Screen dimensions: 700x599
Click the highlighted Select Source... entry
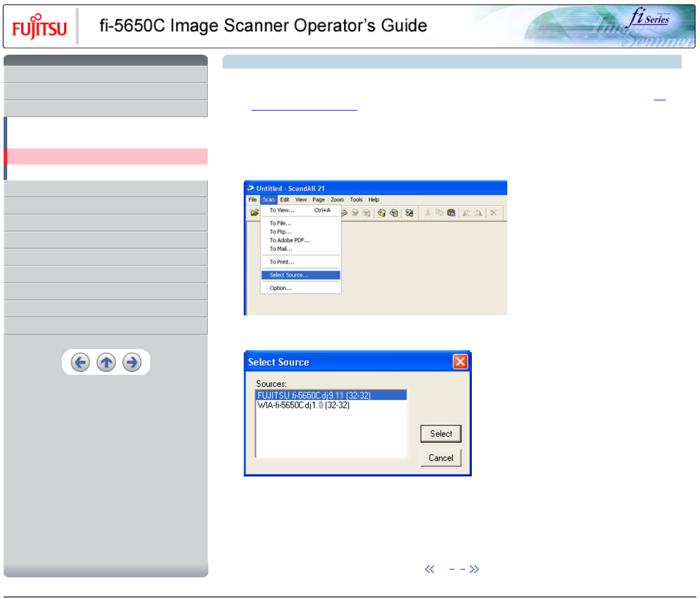pos(300,275)
